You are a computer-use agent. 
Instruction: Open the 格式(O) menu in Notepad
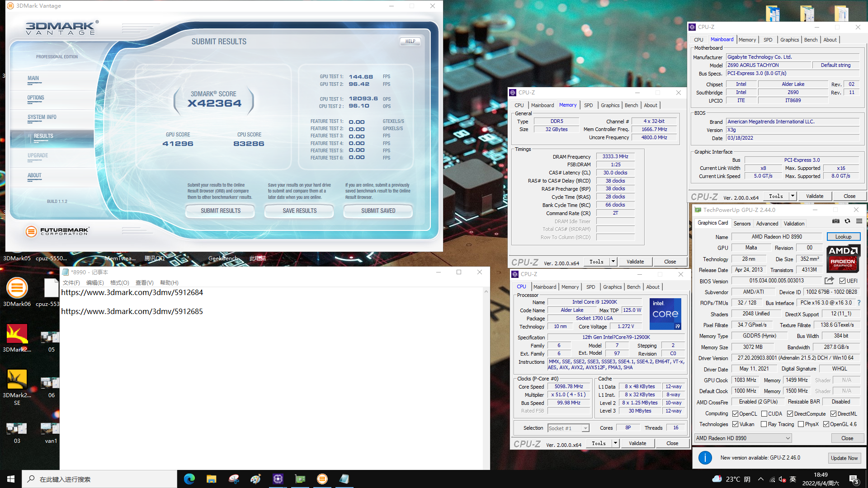120,283
